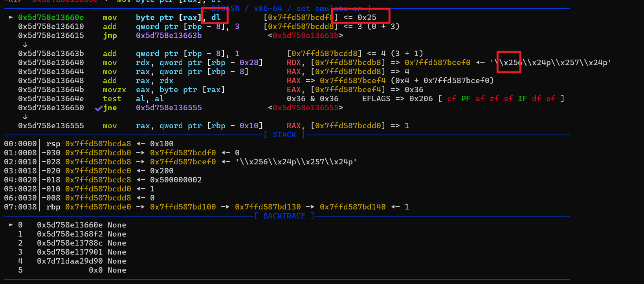Image resolution: width=644 pixels, height=284 pixels.
Task: Click the down arrow below the jmp instruction
Action: tap(25, 44)
